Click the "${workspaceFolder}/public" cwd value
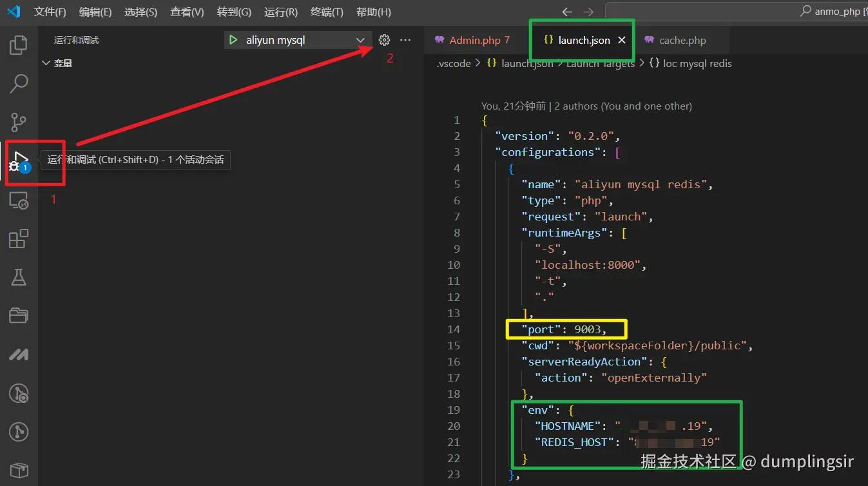 (657, 345)
